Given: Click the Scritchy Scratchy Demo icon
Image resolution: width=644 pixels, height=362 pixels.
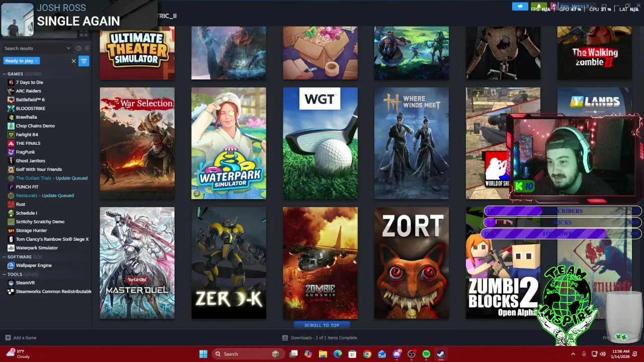Looking at the screenshot, I should tap(11, 222).
